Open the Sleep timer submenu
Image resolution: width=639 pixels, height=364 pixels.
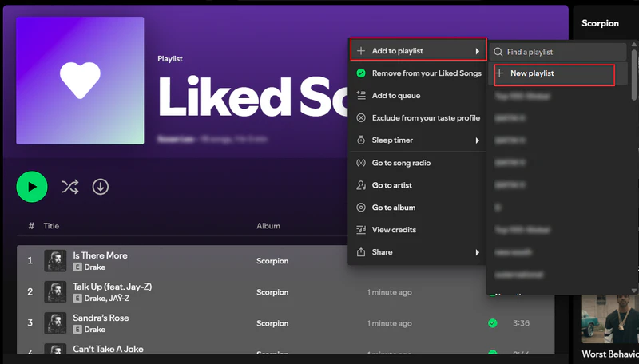[x=418, y=140]
